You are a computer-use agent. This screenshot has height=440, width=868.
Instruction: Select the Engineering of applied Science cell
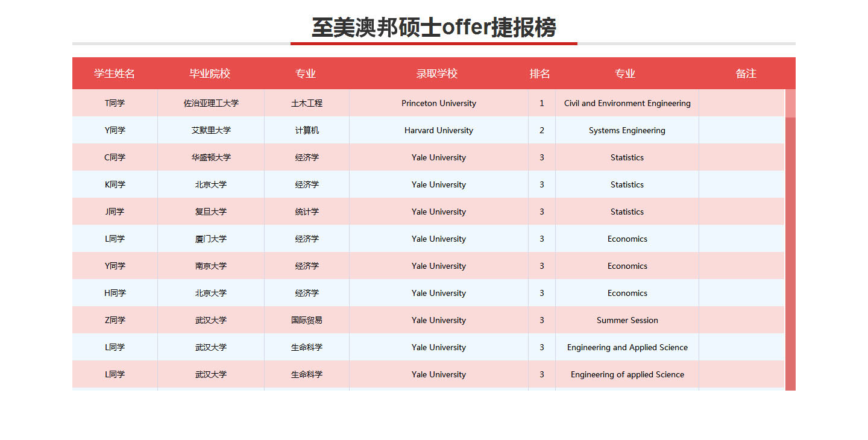[627, 374]
